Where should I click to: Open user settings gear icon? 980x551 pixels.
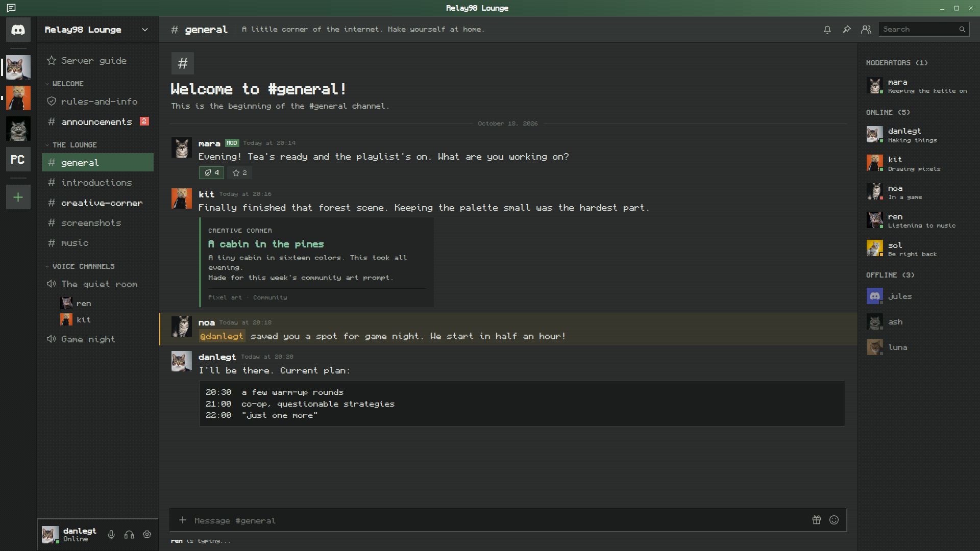coord(147,535)
